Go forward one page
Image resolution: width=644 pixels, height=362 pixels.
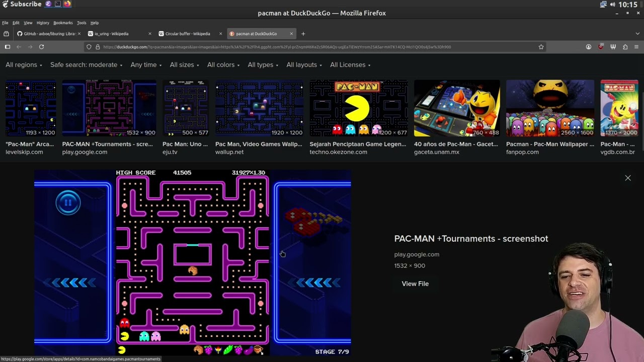tap(30, 47)
